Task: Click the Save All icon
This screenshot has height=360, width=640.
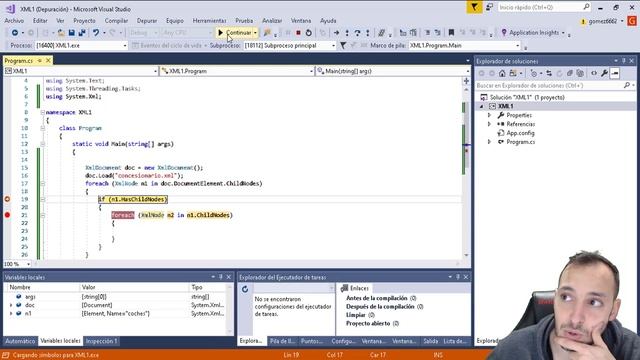Action: 82,33
